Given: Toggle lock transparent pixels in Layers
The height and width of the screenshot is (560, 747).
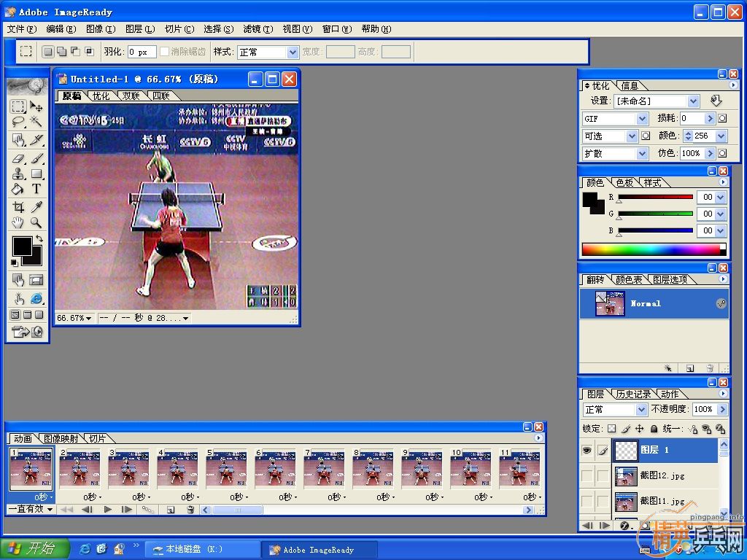Looking at the screenshot, I should coord(612,429).
